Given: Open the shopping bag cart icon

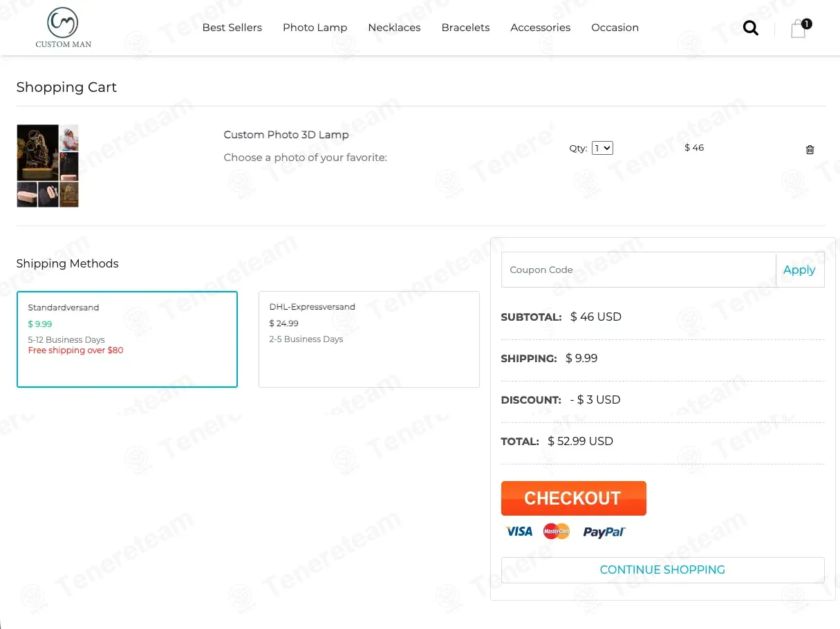Looking at the screenshot, I should pos(800,28).
